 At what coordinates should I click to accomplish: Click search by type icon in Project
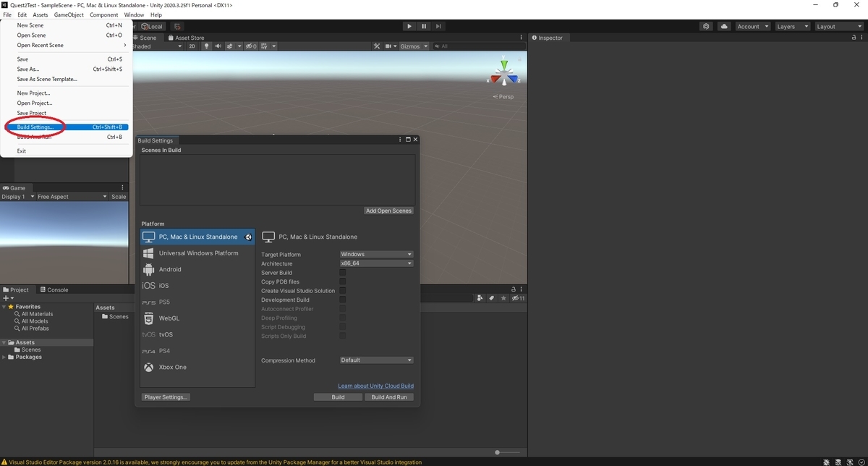[480, 298]
